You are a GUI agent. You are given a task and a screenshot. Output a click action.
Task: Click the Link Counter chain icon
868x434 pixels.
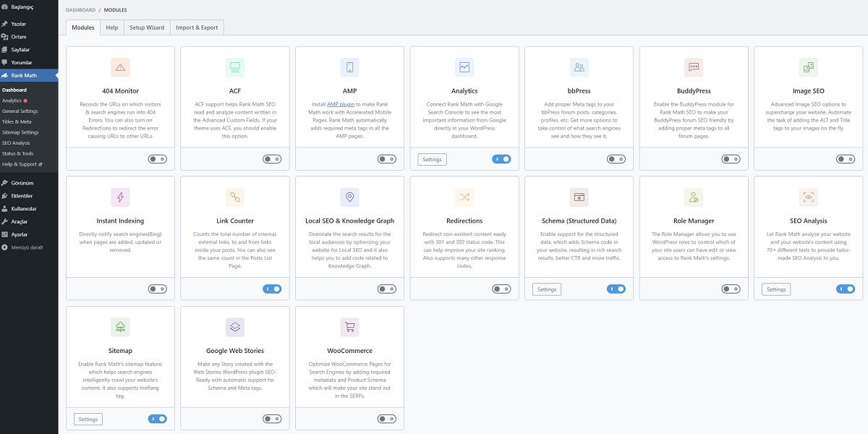[x=234, y=197]
